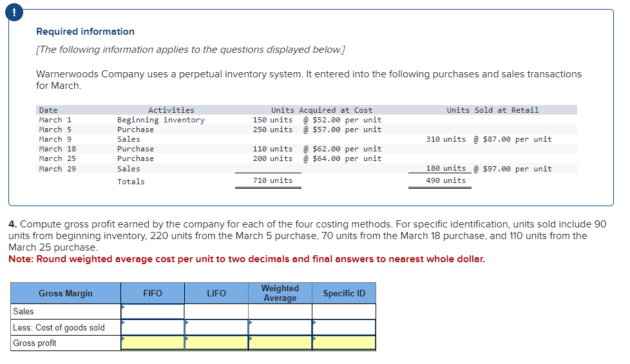Click '180 units' sold quantity
Image resolution: width=630 pixels, height=364 pixels.
tap(446, 168)
